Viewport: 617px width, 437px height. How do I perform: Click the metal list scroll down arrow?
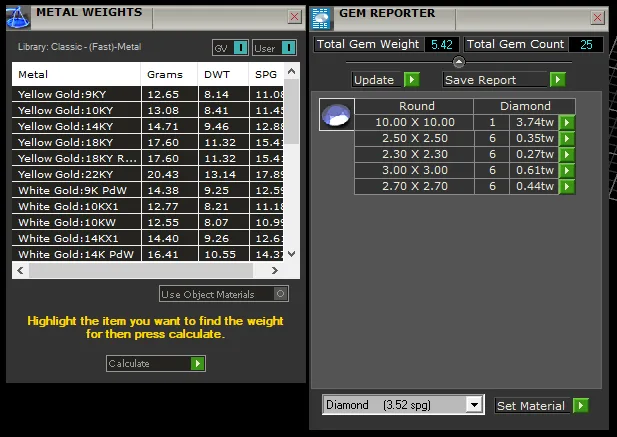292,254
